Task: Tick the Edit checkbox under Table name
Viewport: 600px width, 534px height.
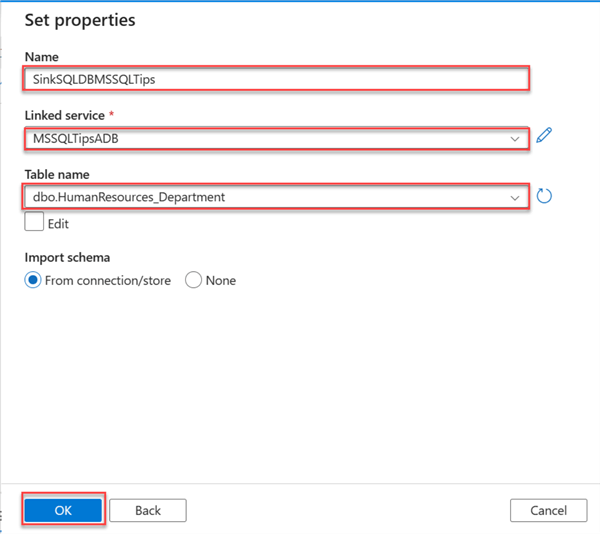Action: coord(34,221)
